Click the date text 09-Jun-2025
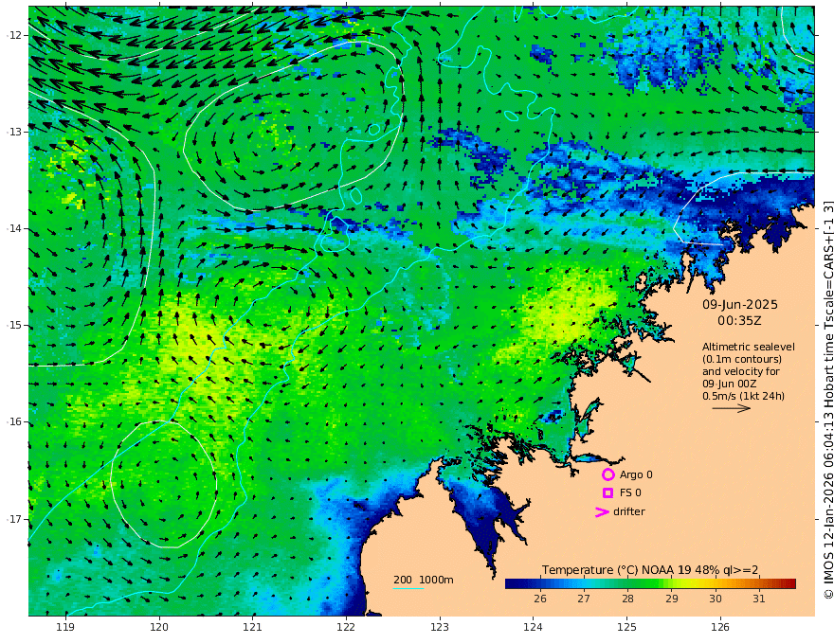Viewport: 834px width, 644px height. click(740, 305)
